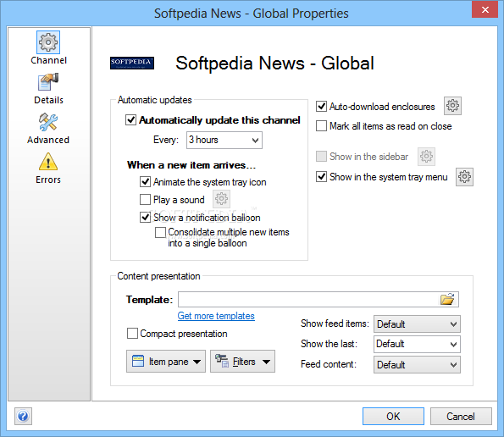
Task: Follow the Get more templates link
Action: click(x=216, y=316)
